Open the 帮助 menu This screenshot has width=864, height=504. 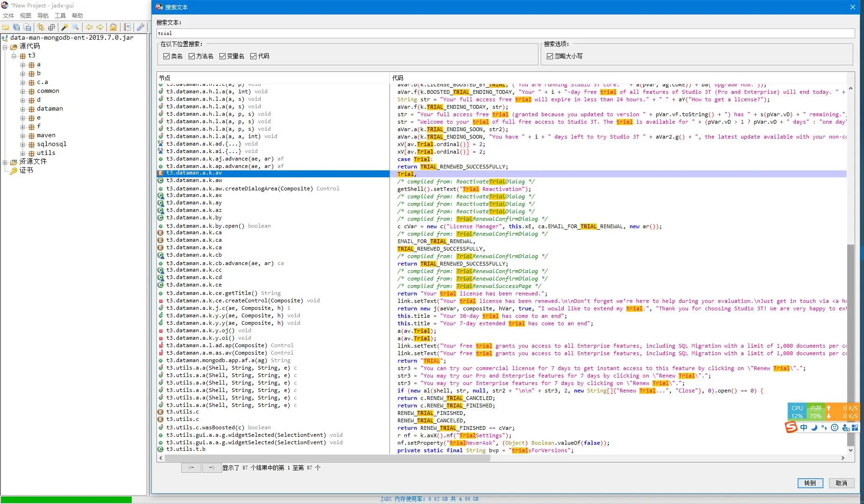(78, 16)
